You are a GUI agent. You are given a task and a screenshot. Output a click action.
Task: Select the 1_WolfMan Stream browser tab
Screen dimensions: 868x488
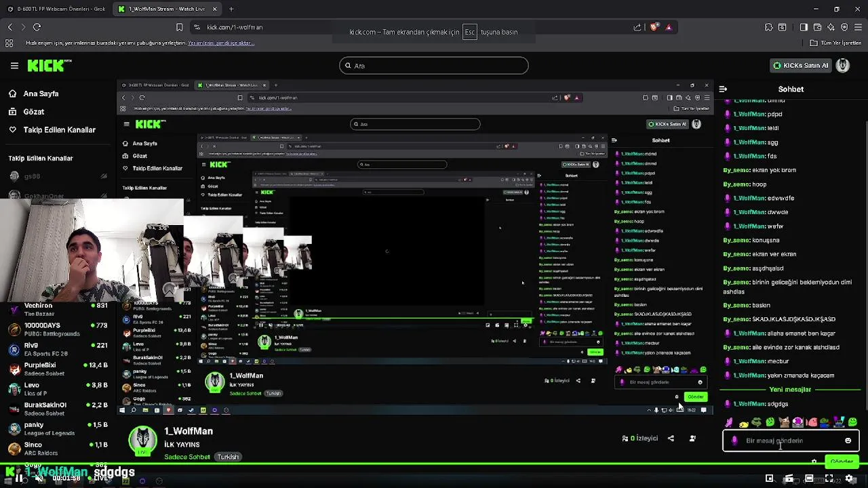tap(166, 9)
